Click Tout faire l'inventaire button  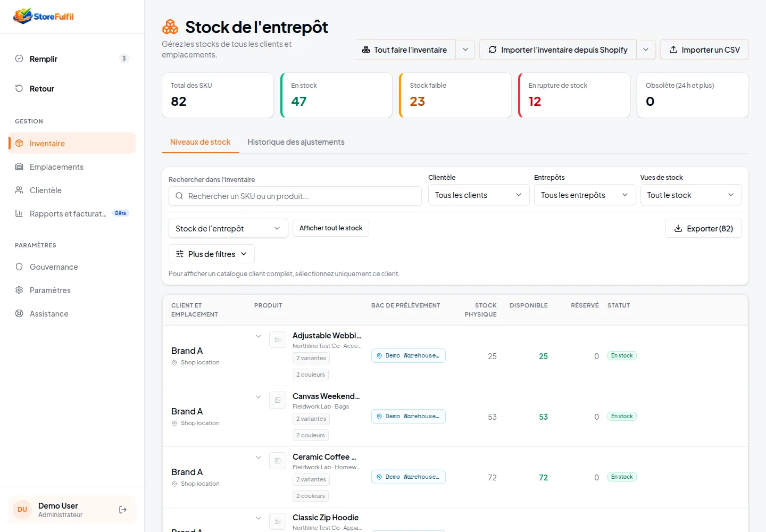tap(405, 49)
